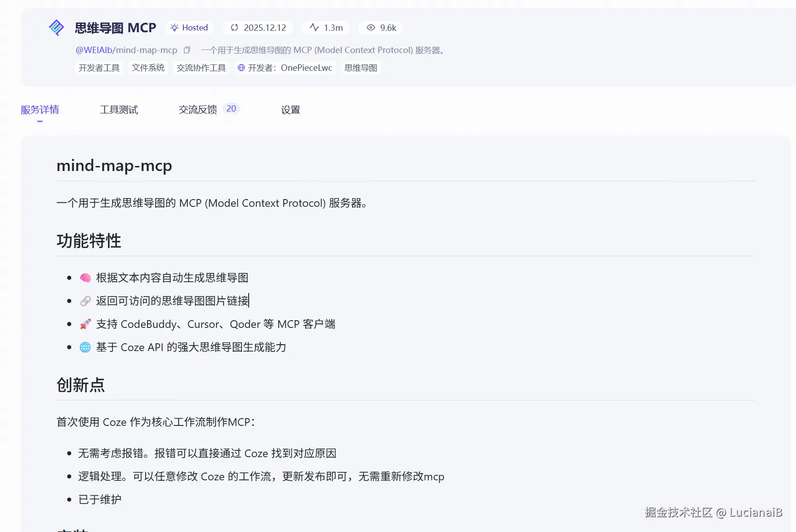796x532 pixels.
Task: Open developer OnePieceLwc's profile
Action: tap(307, 68)
